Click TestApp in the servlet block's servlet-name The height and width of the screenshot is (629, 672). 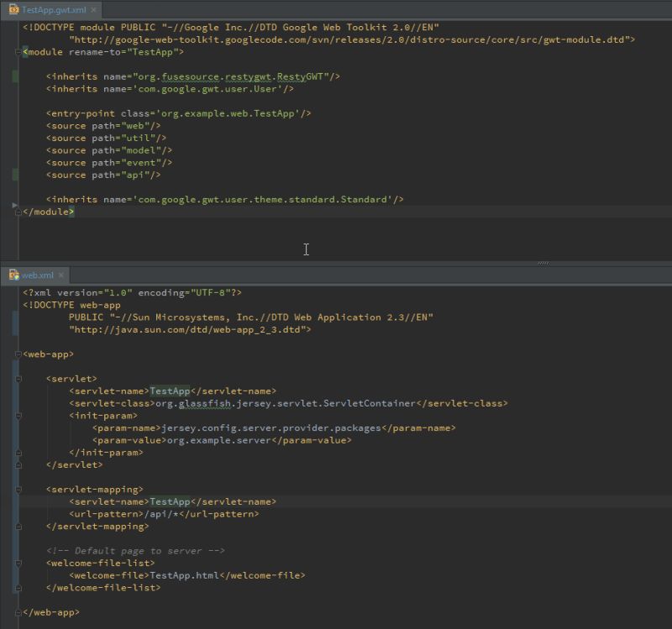coord(170,391)
